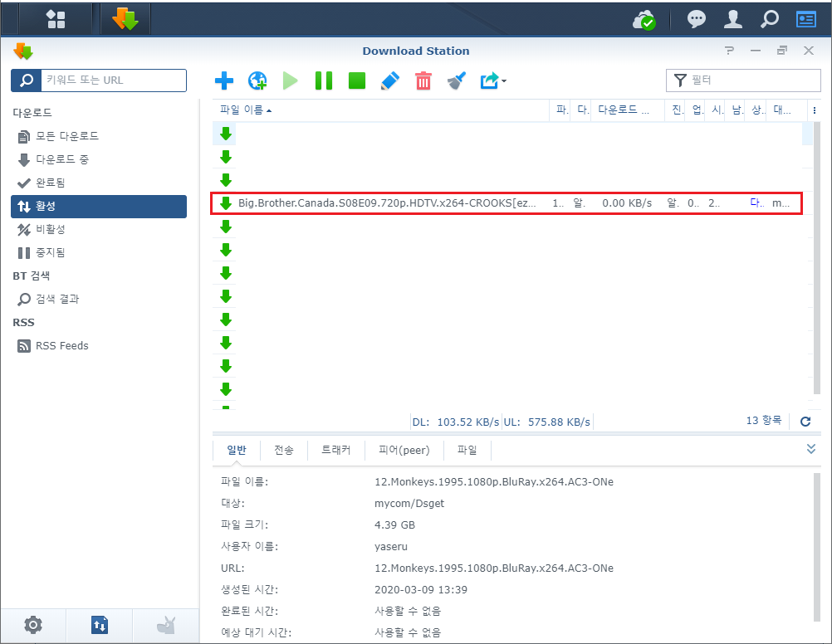Open the settings gear at bottom left
Image resolution: width=832 pixels, height=644 pixels.
pos(33,625)
